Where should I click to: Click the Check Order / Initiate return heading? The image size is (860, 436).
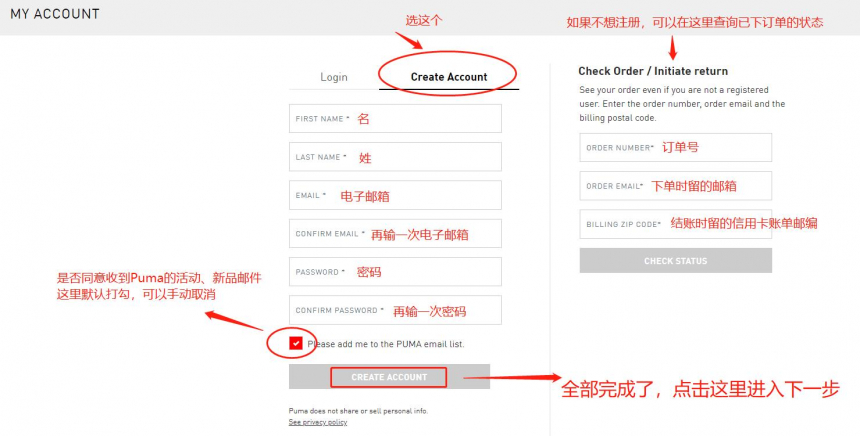point(653,71)
